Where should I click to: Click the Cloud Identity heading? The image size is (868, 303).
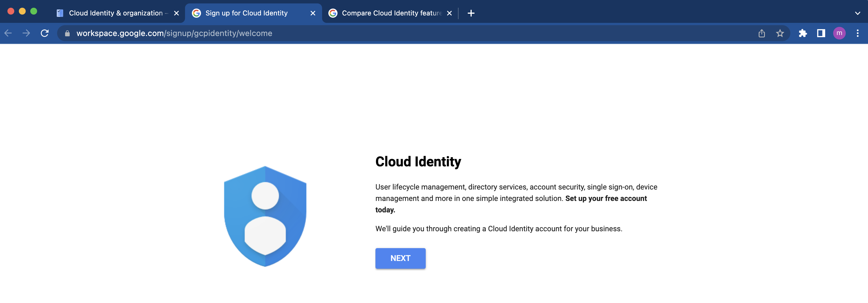(x=418, y=162)
